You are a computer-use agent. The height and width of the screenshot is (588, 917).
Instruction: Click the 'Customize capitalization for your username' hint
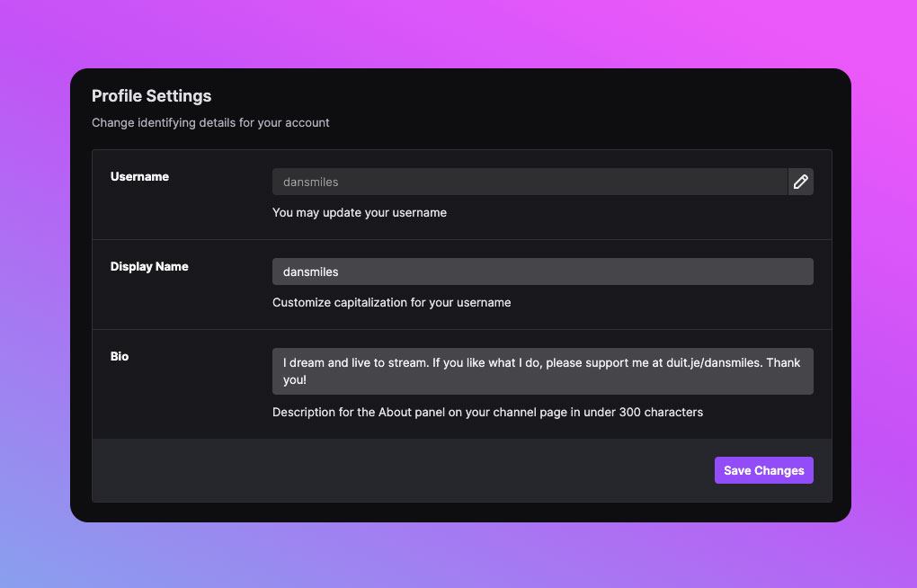[x=391, y=303]
